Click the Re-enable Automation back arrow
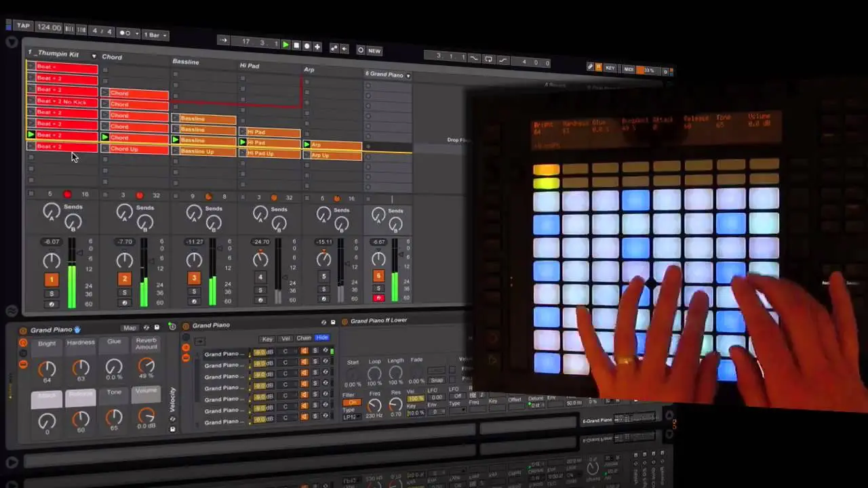Screen dimensions: 868x488 [x=344, y=49]
